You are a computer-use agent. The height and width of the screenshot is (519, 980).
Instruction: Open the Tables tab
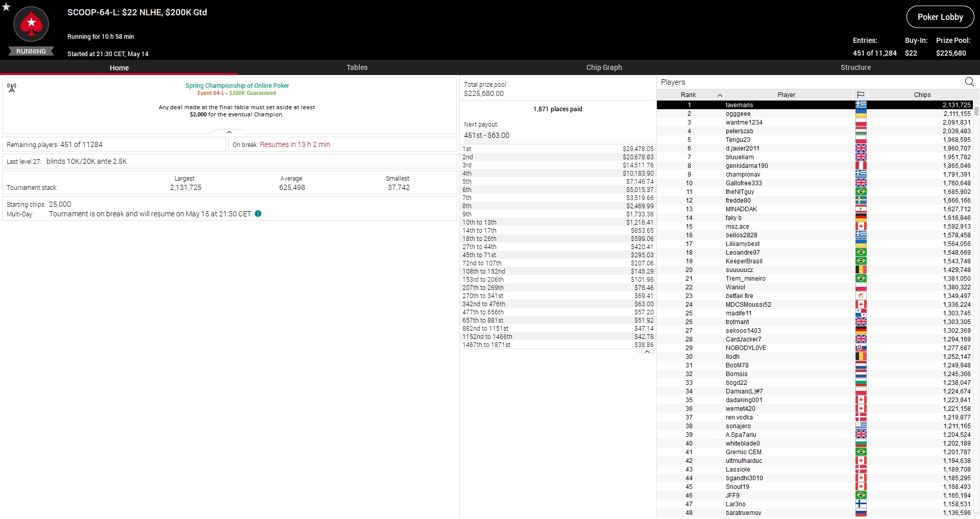pos(357,67)
